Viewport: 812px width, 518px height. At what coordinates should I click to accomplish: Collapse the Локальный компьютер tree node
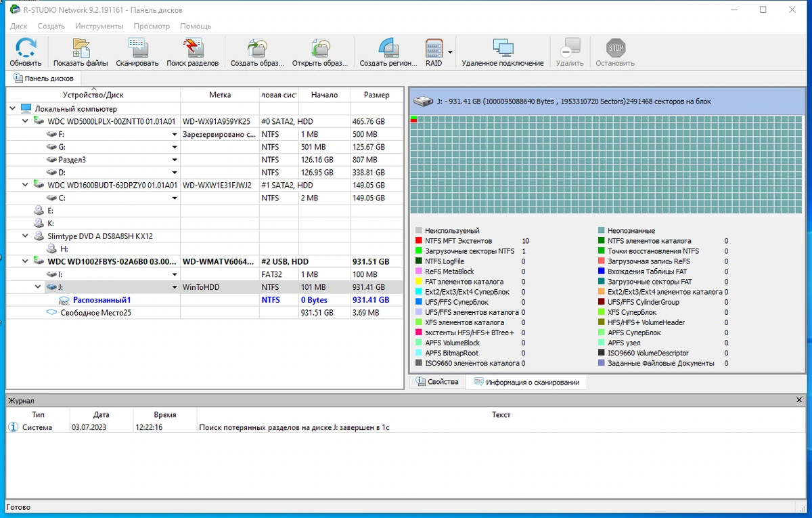coord(13,108)
